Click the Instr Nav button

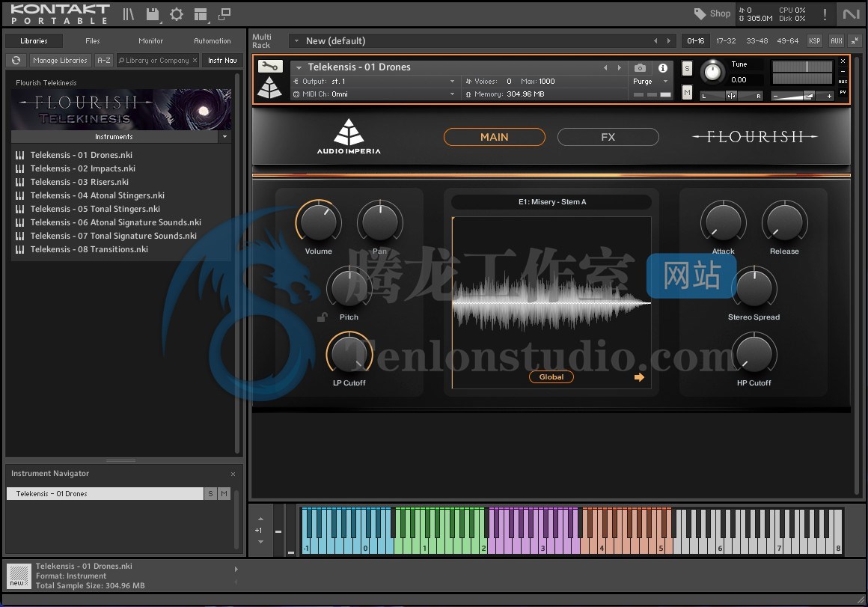pos(222,61)
